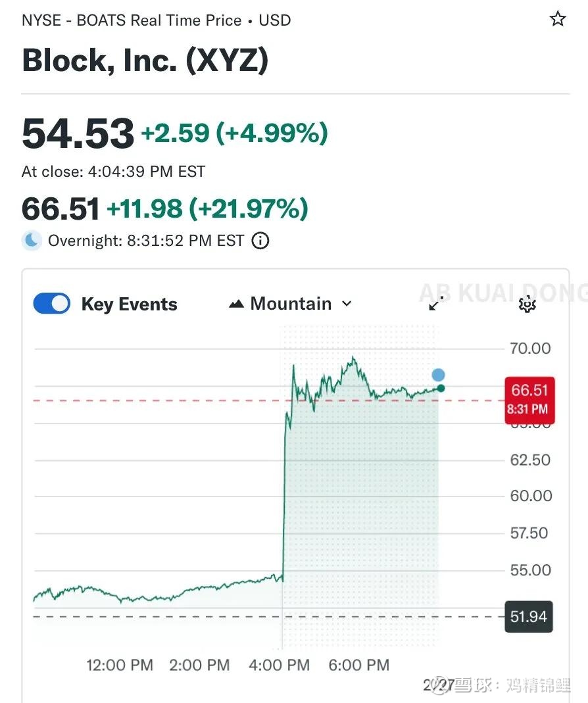The image size is (588, 703).
Task: Click the Key Events label text
Action: [129, 304]
